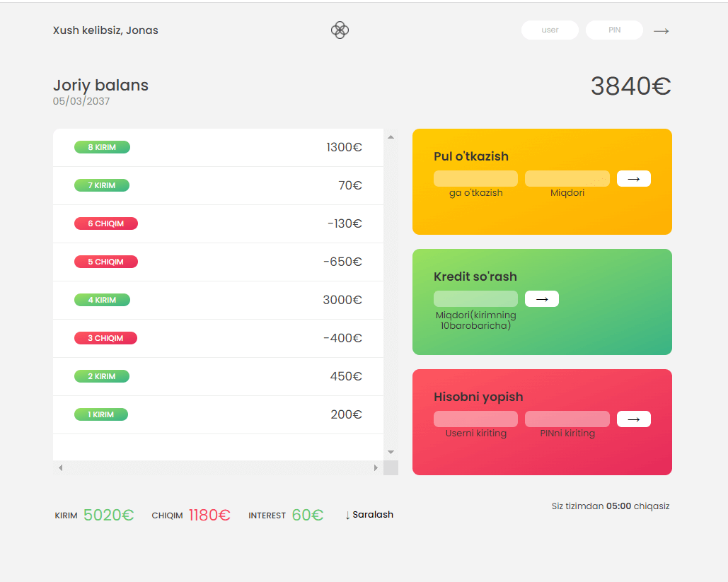Submit the loan request arrow button
Image resolution: width=728 pixels, height=582 pixels.
541,299
